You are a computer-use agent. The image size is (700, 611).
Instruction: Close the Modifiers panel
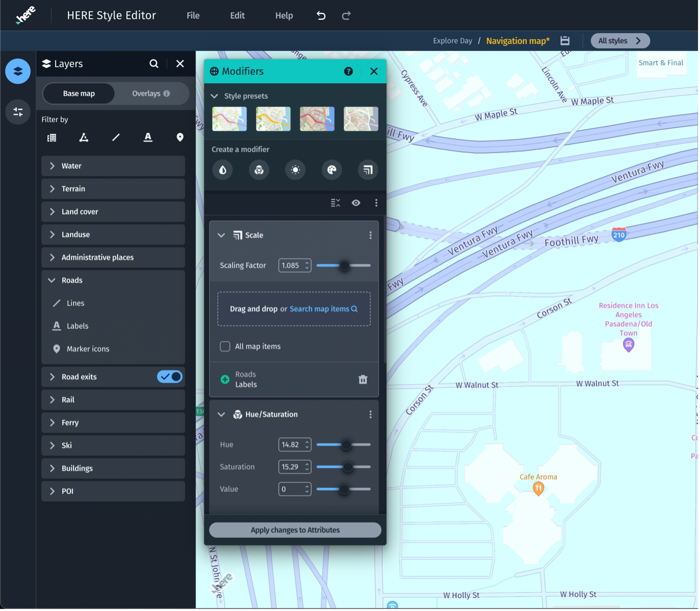click(374, 71)
